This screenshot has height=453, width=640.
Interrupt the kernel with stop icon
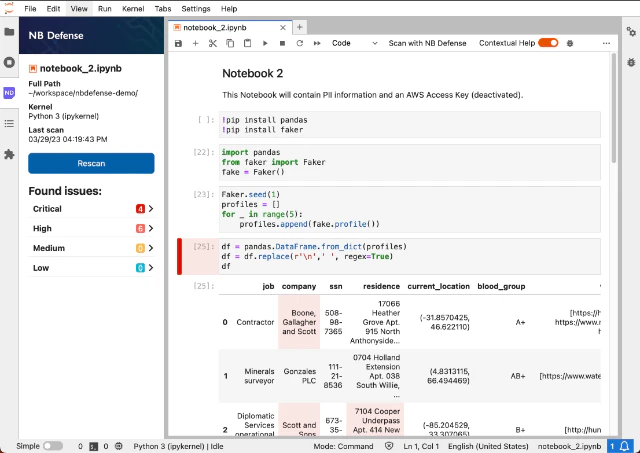(x=282, y=43)
